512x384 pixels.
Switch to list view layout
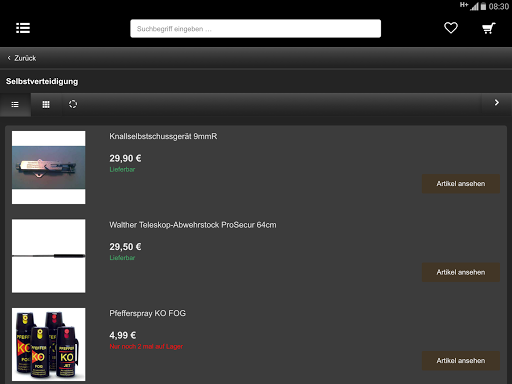pyautogui.click(x=15, y=105)
